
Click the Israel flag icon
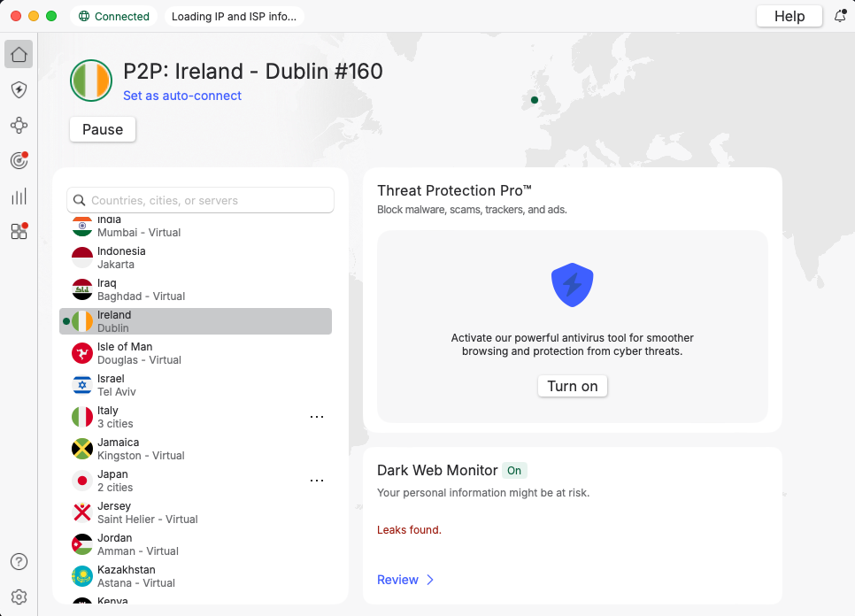coord(82,385)
